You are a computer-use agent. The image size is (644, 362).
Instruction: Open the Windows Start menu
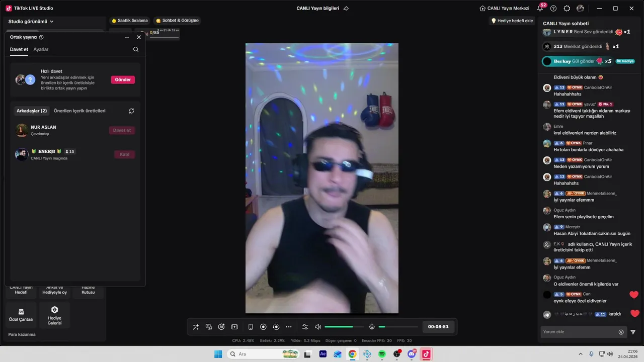coord(218,354)
